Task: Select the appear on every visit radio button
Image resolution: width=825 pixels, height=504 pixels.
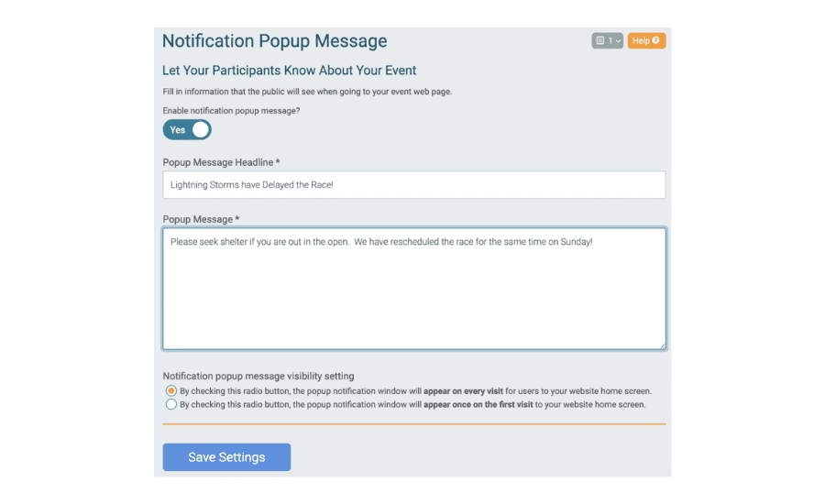Action: [171, 391]
